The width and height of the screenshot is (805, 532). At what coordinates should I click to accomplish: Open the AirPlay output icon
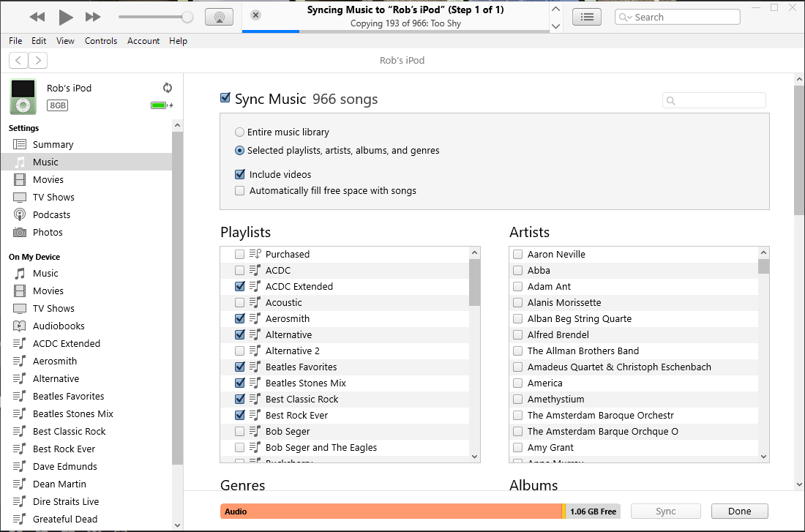[x=220, y=17]
